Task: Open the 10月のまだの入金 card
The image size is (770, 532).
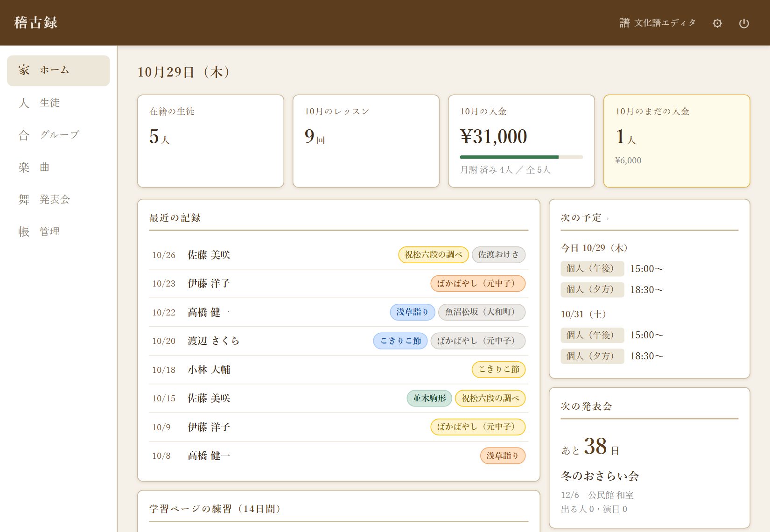Action: coord(677,141)
